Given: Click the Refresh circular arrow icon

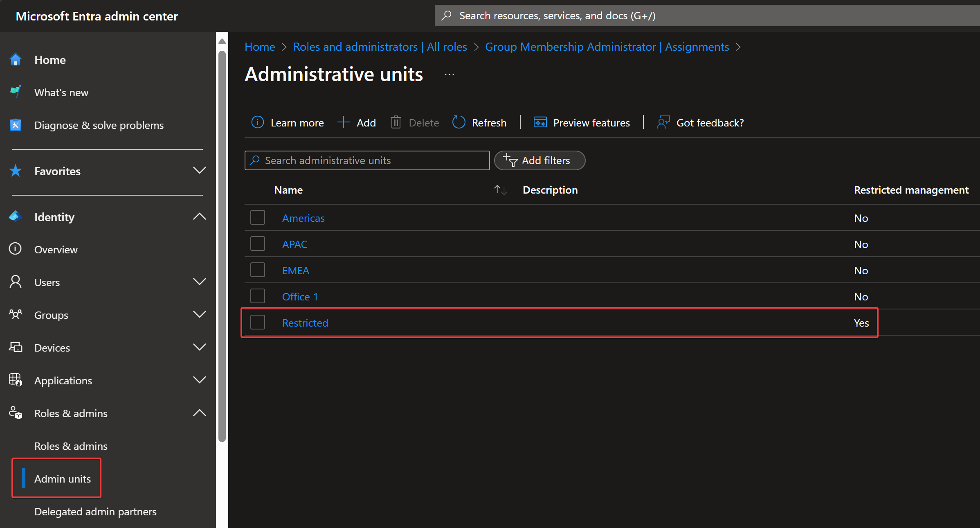Looking at the screenshot, I should point(459,122).
